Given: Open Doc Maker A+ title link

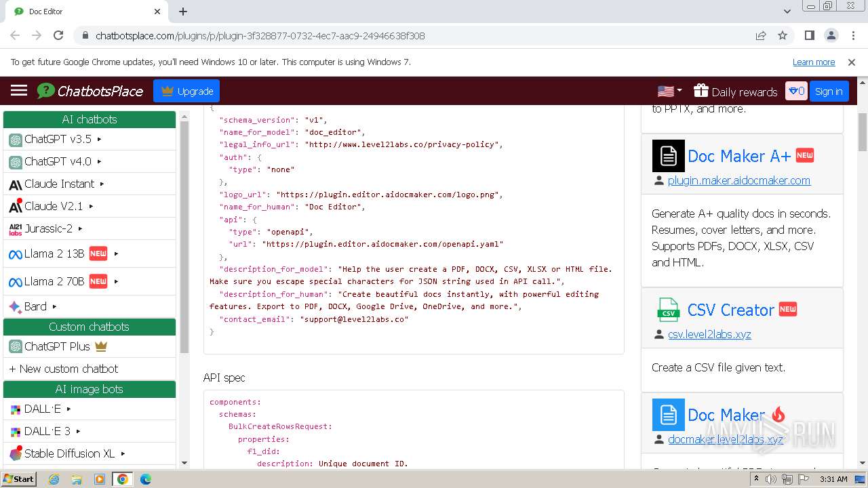Looking at the screenshot, I should point(739,156).
